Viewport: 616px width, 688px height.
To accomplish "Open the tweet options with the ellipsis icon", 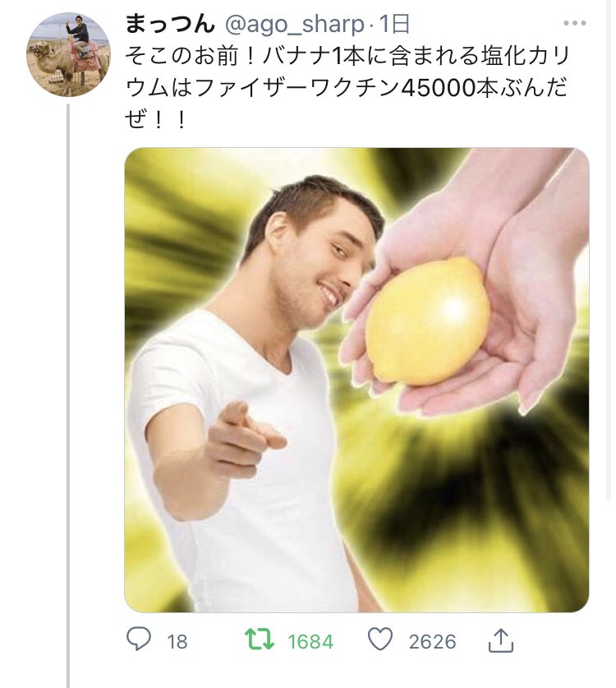I will coord(573,24).
